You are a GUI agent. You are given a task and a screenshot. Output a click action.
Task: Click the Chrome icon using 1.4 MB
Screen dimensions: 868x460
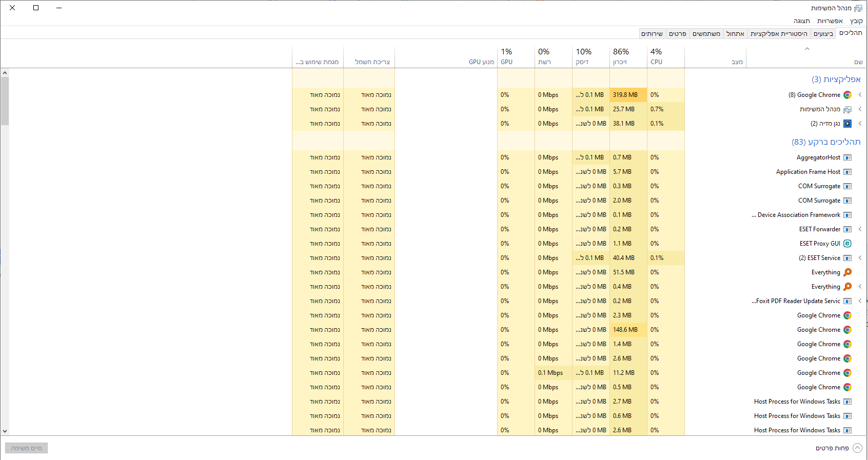pos(847,344)
